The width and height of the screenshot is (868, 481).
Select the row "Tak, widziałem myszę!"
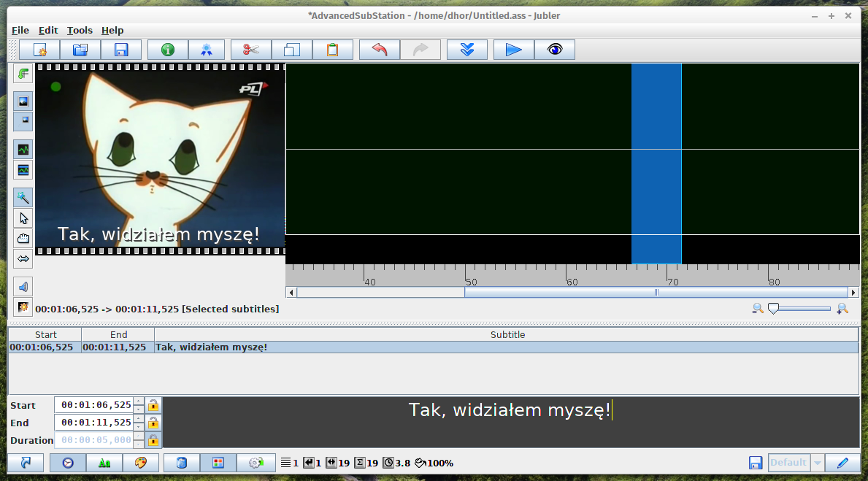tap(434, 347)
